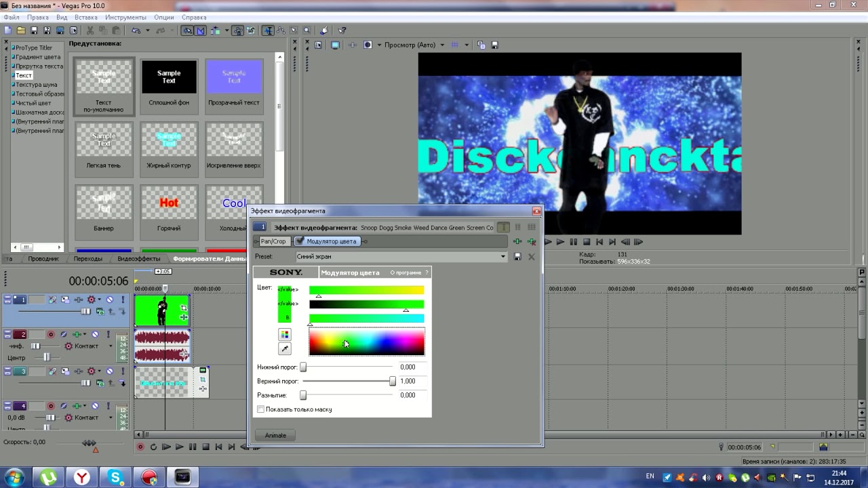Play from start in timeline transport
This screenshot has height=488, width=868.
166,447
